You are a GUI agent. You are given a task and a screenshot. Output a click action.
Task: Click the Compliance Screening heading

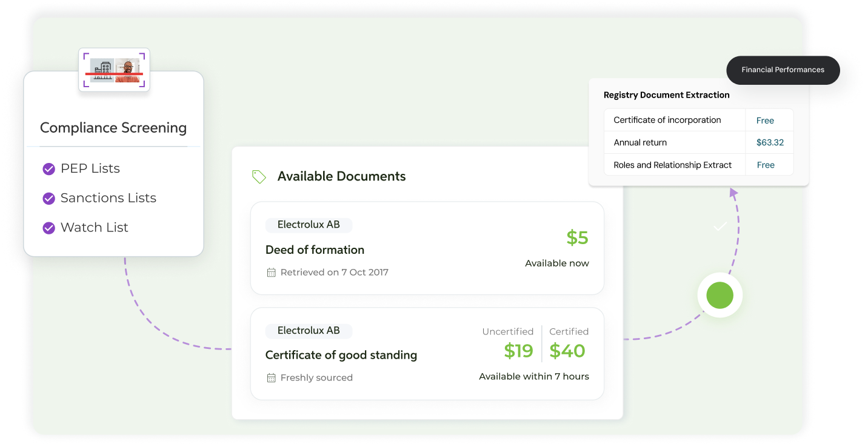tap(113, 128)
